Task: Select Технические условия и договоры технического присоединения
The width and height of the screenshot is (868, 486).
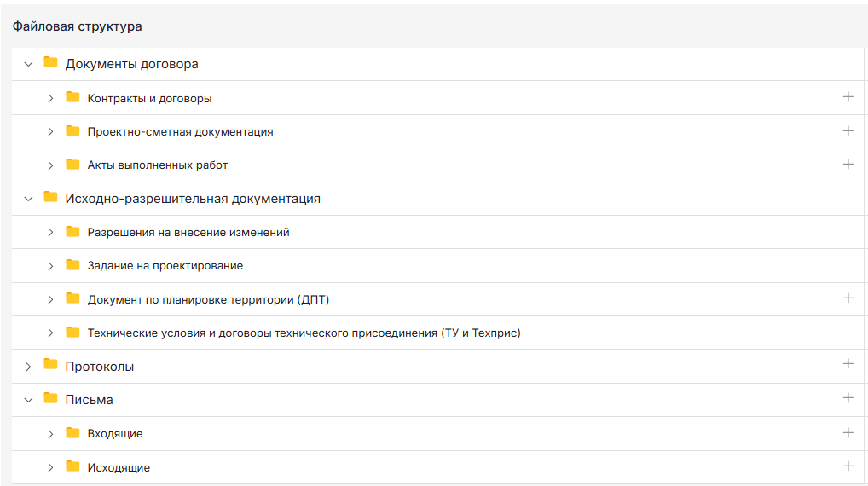Action: pyautogui.click(x=304, y=333)
